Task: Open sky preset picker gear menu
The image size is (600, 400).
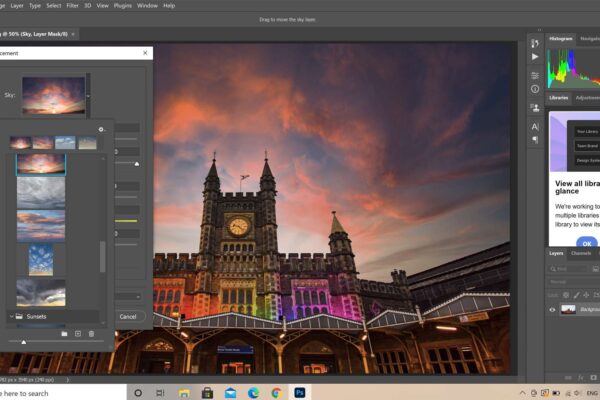Action: pos(101,129)
